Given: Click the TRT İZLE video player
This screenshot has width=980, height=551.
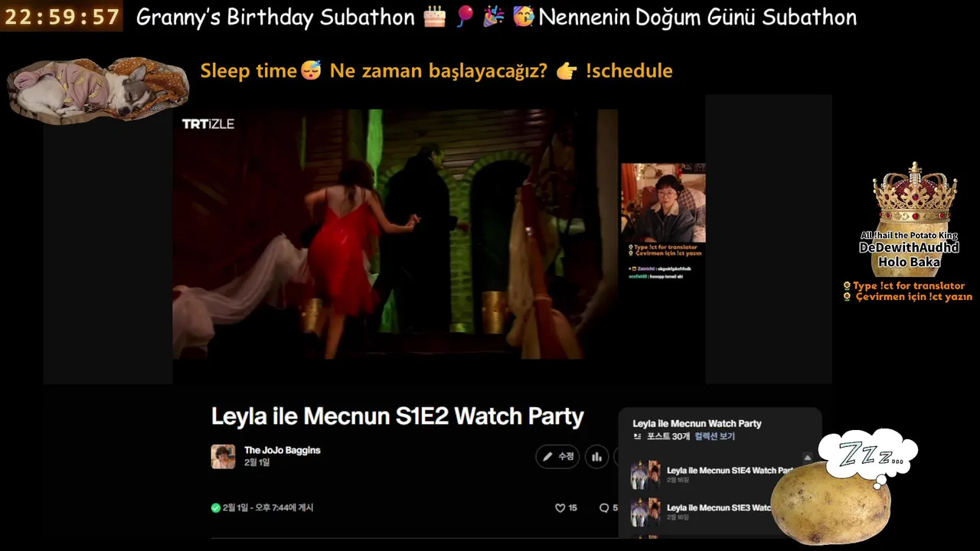Looking at the screenshot, I should (x=395, y=233).
